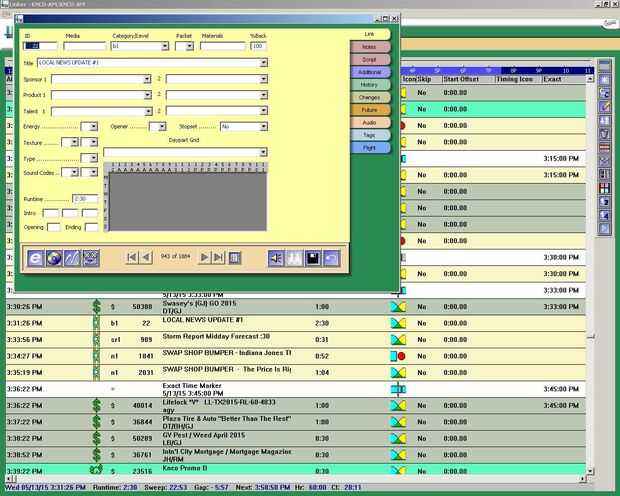620x496 pixels.
Task: Advance to the next record
Action: coord(204,258)
